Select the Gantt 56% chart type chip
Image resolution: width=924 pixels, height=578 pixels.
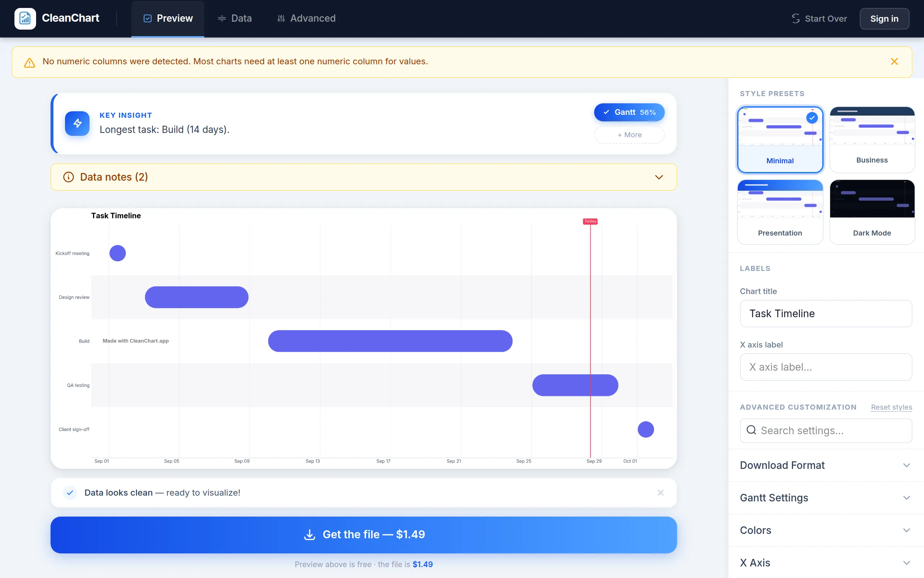coord(629,112)
